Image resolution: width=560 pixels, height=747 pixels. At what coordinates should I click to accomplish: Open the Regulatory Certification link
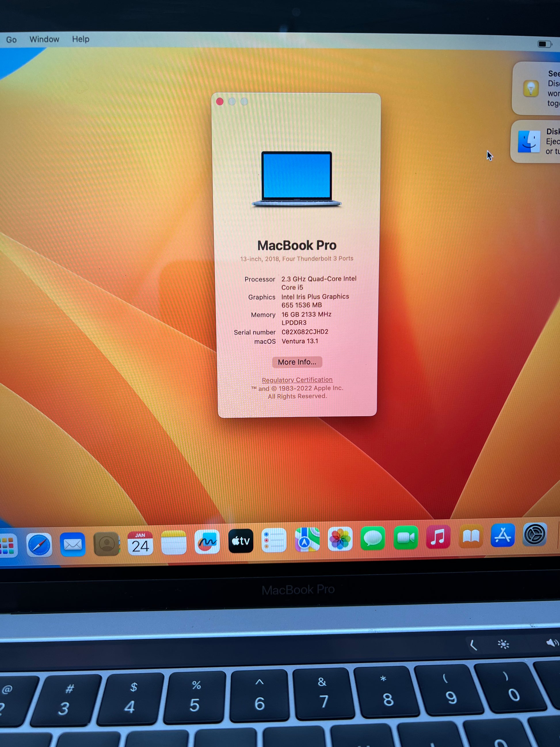tap(297, 380)
